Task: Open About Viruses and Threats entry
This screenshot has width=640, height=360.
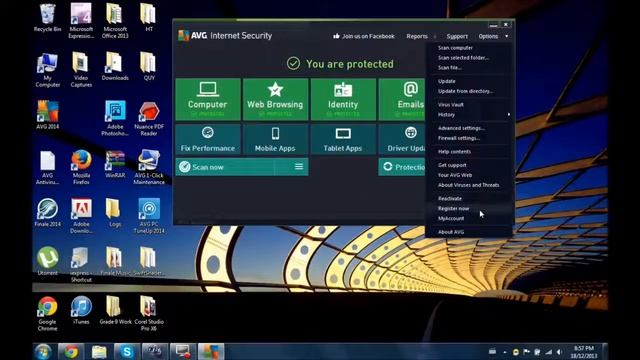Action: click(x=468, y=185)
